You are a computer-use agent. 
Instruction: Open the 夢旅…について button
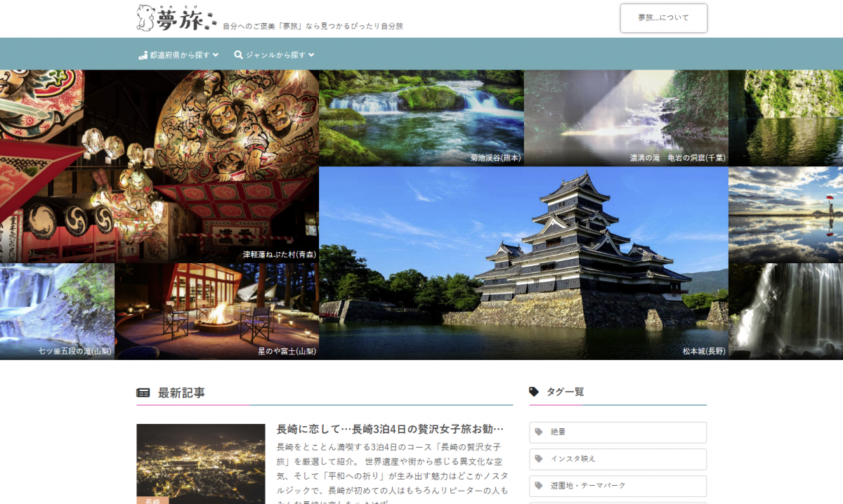(663, 18)
